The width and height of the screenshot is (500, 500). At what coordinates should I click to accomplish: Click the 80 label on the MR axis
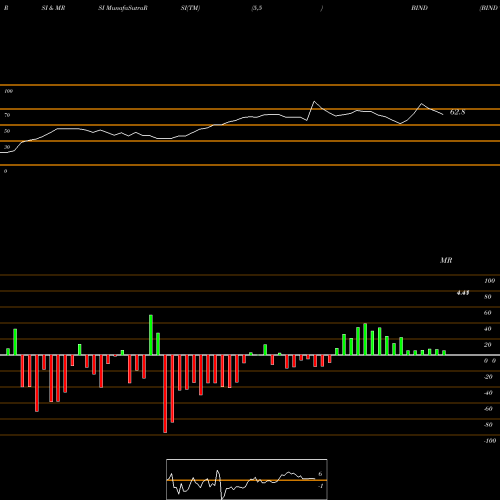pyautogui.click(x=488, y=297)
